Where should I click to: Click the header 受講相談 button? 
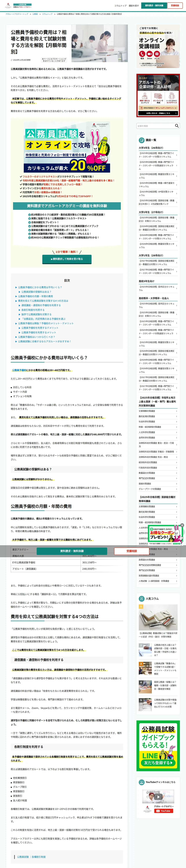pyautogui.click(x=175, y=5)
